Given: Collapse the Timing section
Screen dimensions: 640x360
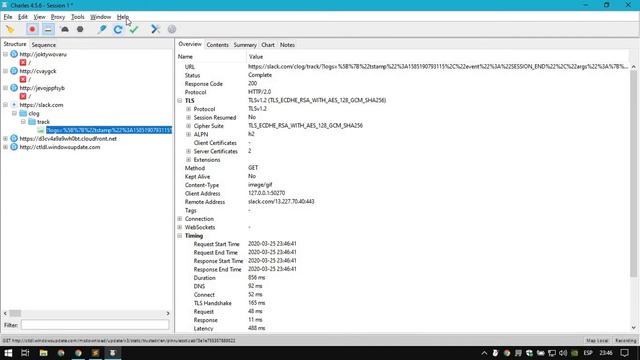Looking at the screenshot, I should 180,236.
